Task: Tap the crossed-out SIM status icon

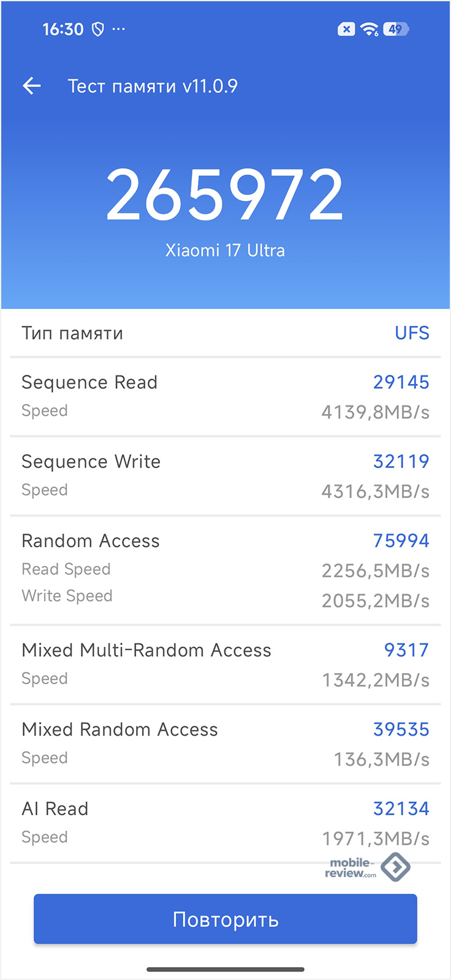Action: [346, 29]
